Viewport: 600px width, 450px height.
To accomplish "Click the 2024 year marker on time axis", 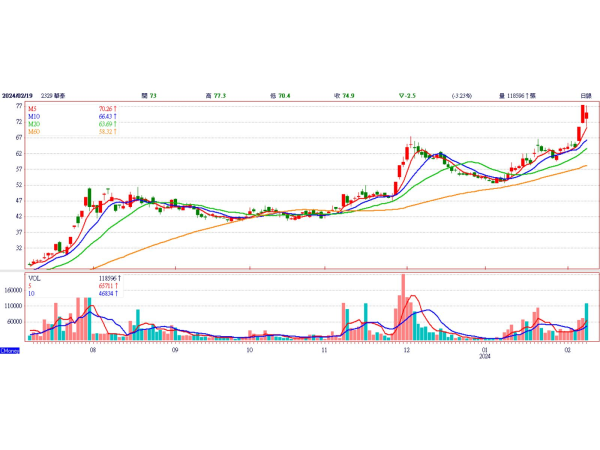I will 484,356.
